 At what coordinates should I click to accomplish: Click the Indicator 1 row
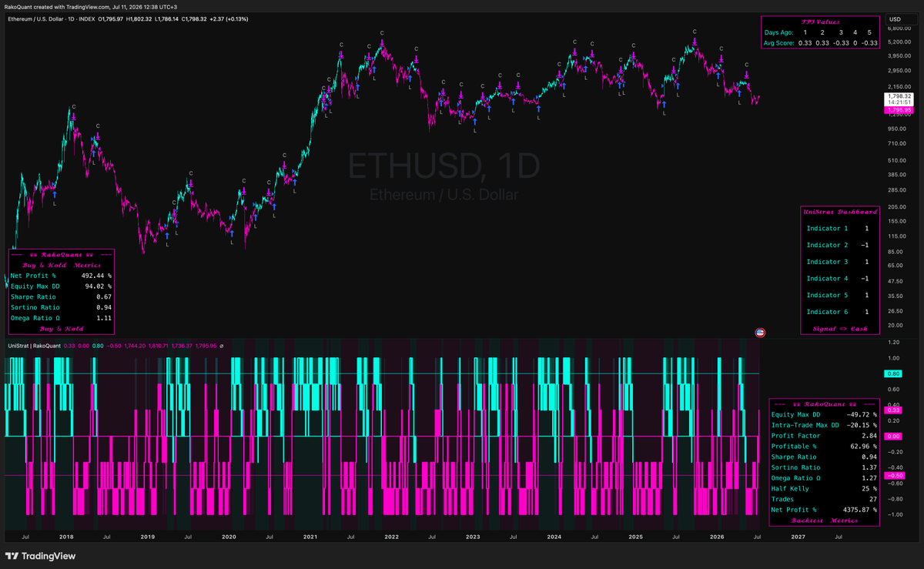[840, 228]
